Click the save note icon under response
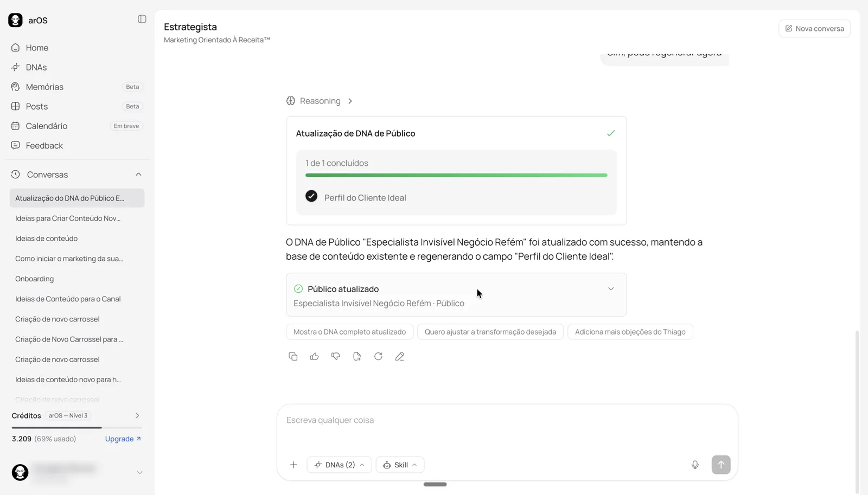The width and height of the screenshot is (868, 495). (x=357, y=356)
